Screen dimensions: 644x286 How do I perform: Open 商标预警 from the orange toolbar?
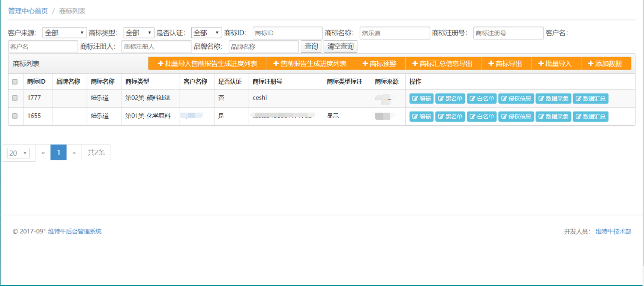tap(379, 64)
